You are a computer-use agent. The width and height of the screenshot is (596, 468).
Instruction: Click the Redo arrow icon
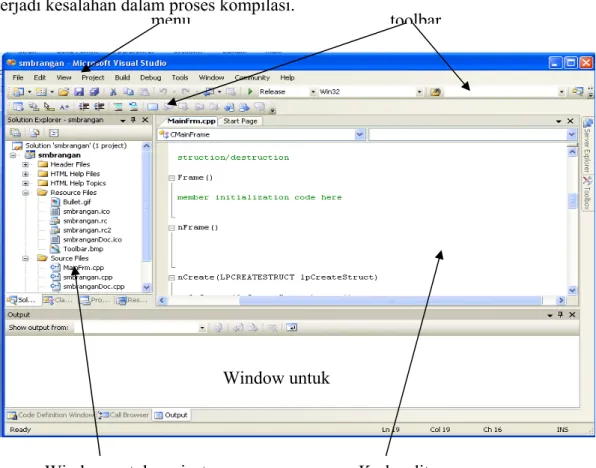[x=185, y=92]
